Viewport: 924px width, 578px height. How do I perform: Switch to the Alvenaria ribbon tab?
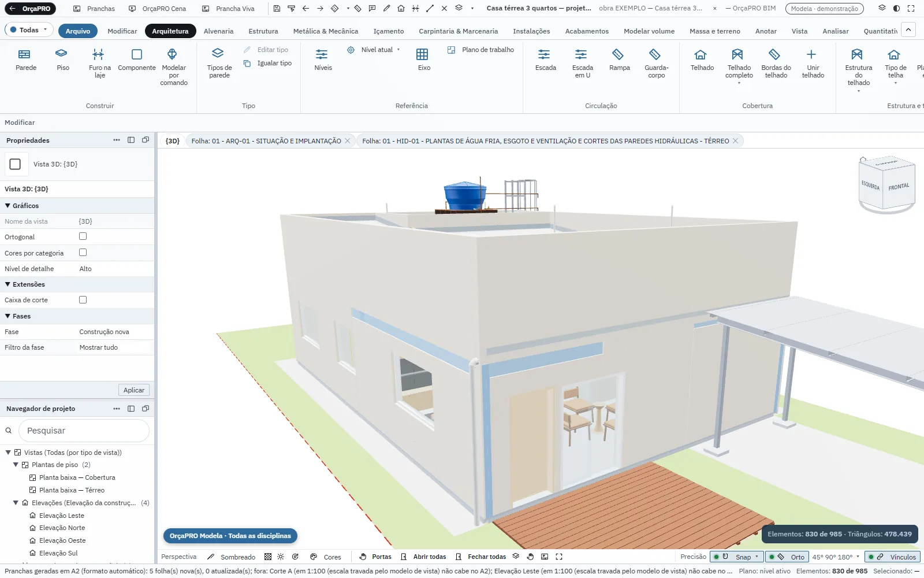pos(218,31)
